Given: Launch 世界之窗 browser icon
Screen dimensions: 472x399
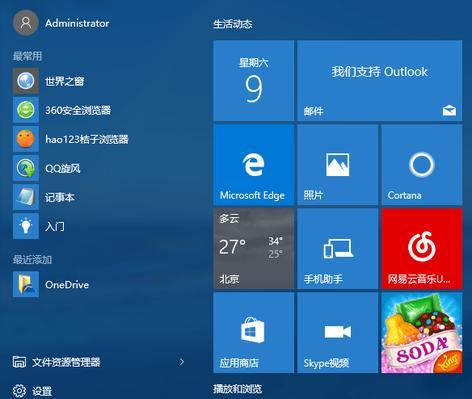Looking at the screenshot, I should click(26, 81).
